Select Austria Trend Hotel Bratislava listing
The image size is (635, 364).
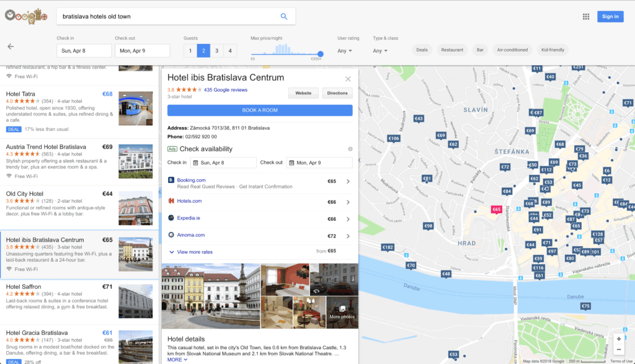(x=79, y=162)
